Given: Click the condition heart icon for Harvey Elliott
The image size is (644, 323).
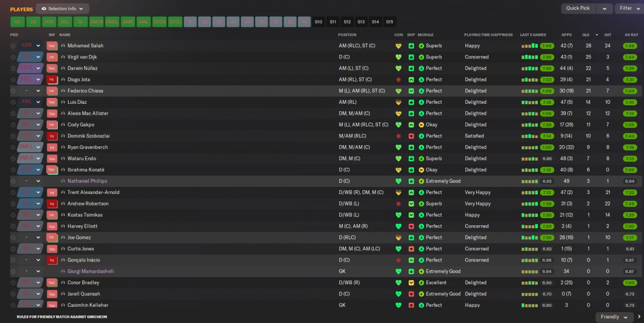Looking at the screenshot, I should (398, 226).
